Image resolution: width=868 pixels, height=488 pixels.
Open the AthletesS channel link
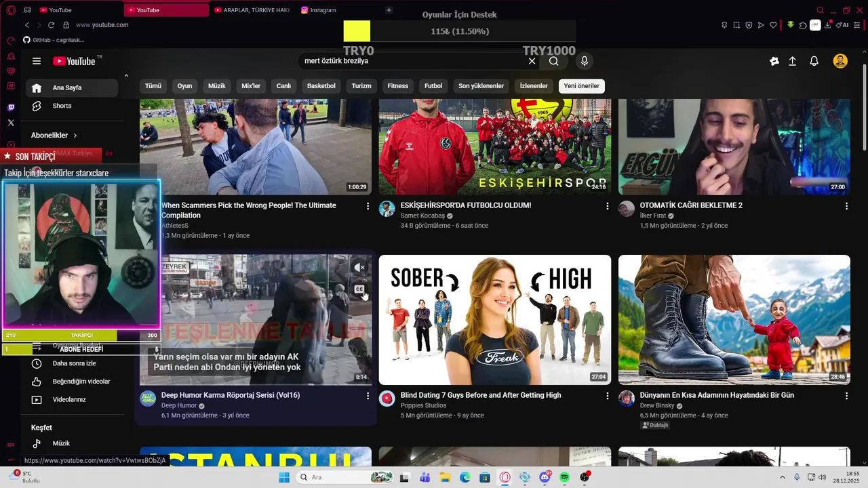[175, 226]
